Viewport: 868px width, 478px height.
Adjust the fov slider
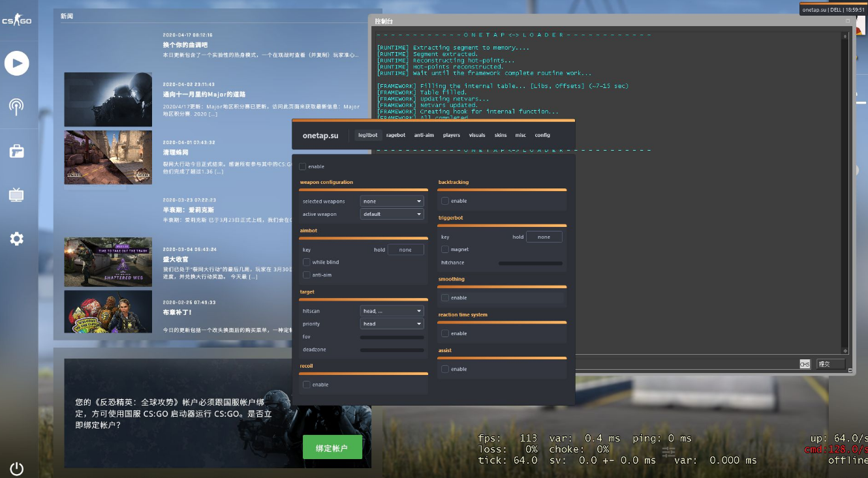click(x=392, y=337)
